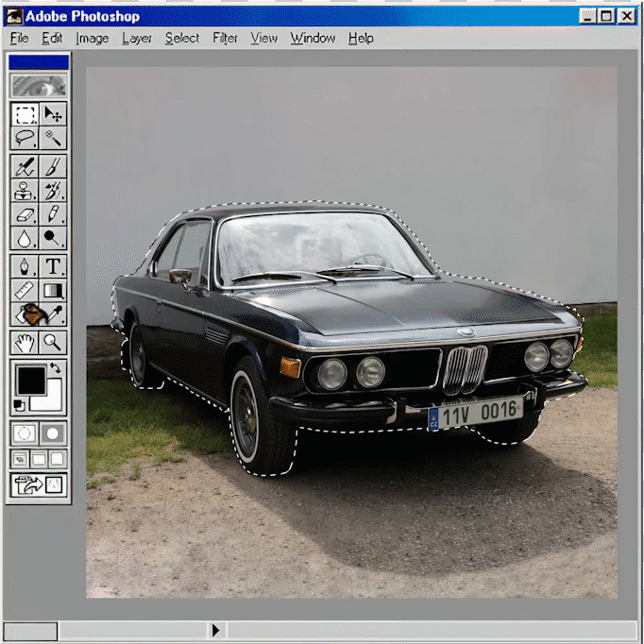Open the Layer menu

pyautogui.click(x=137, y=38)
